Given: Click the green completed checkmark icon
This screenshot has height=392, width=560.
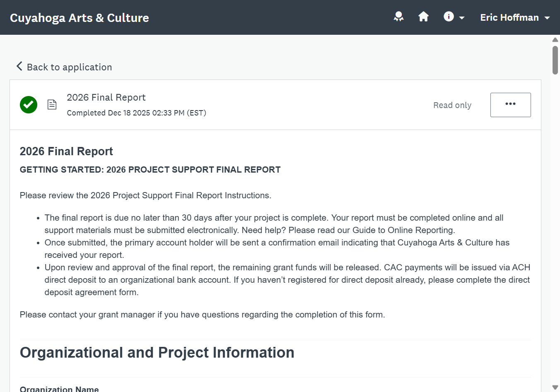Looking at the screenshot, I should 29,105.
